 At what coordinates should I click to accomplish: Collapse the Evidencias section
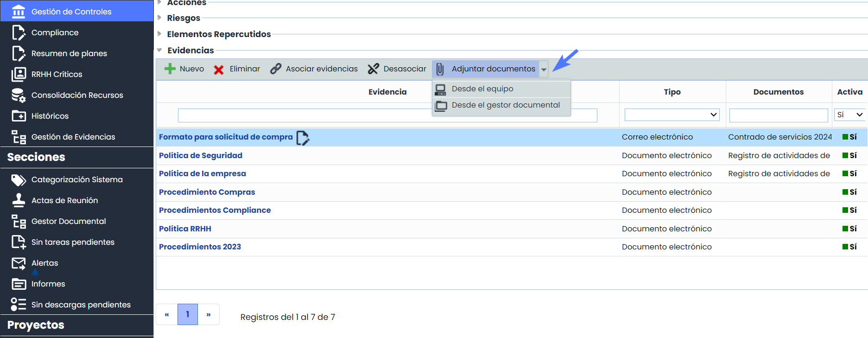(x=159, y=50)
